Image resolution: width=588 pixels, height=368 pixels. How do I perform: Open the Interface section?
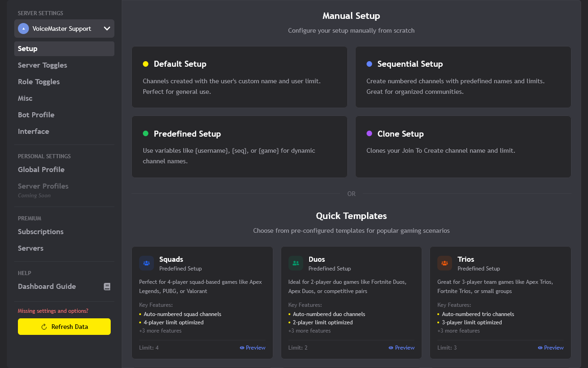tap(34, 131)
